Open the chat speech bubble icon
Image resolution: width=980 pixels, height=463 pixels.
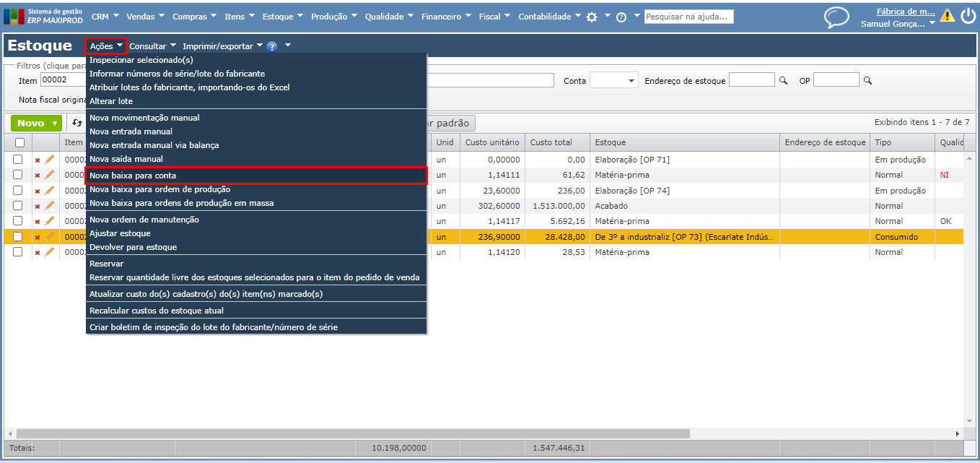(x=836, y=17)
